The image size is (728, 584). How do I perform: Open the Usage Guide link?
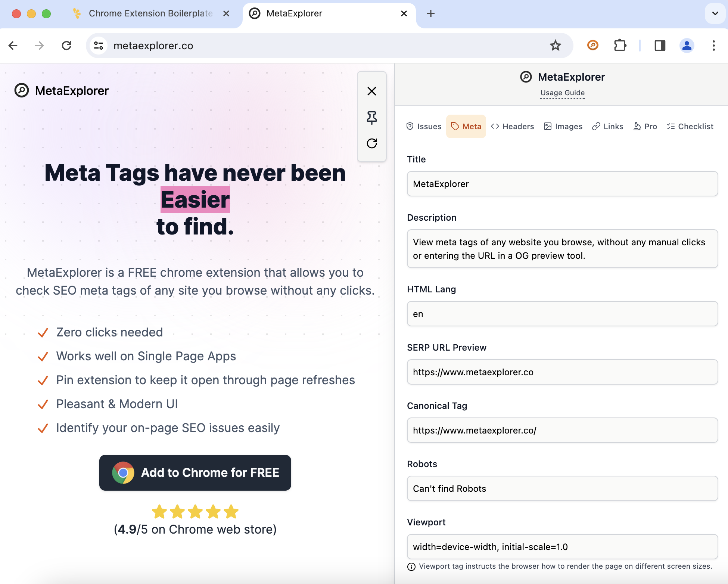point(562,93)
